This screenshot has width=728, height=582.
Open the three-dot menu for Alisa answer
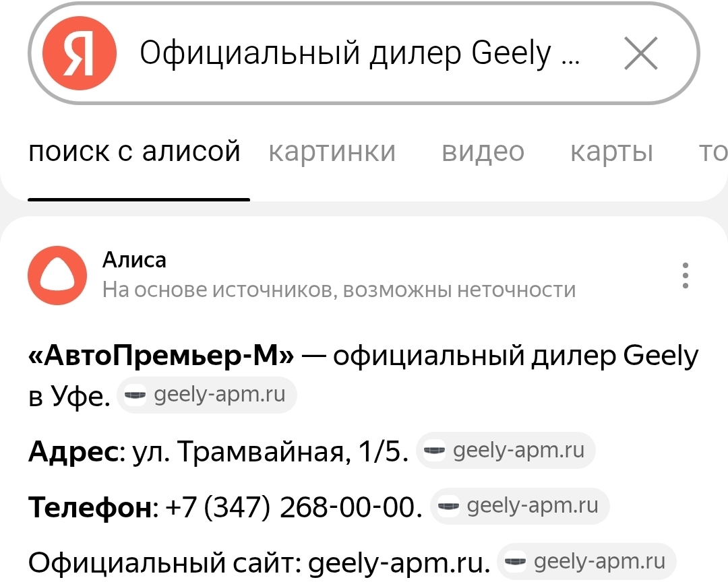point(686,276)
